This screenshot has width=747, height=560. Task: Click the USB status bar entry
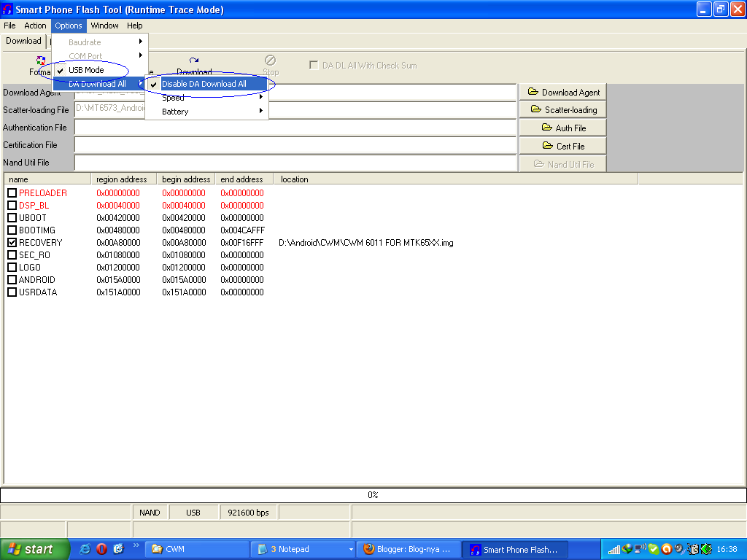point(193,513)
